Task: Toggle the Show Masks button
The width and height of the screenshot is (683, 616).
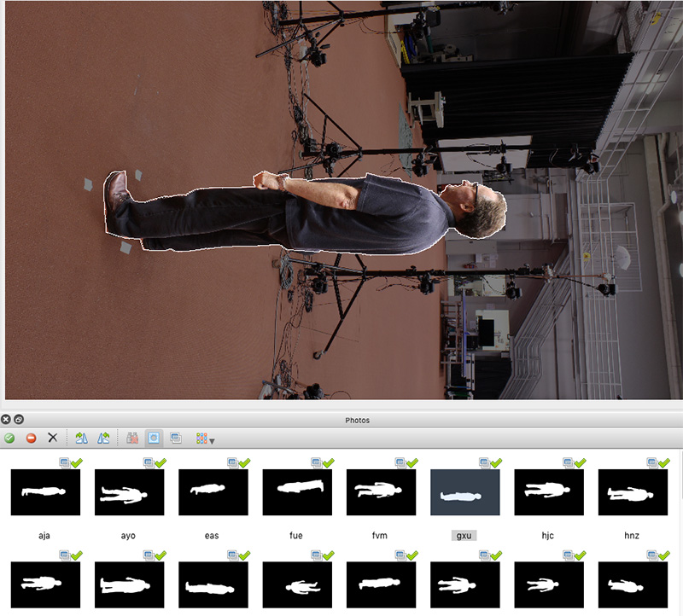Action: pyautogui.click(x=154, y=438)
